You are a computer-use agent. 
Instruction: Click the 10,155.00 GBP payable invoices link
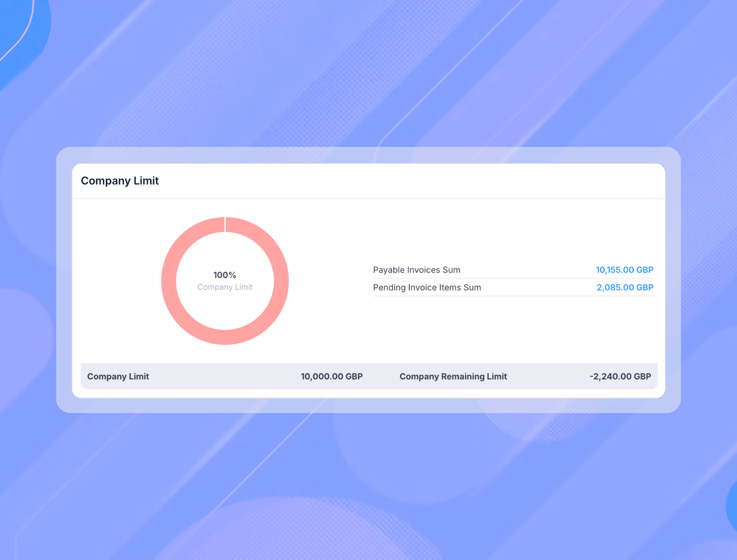click(x=624, y=270)
